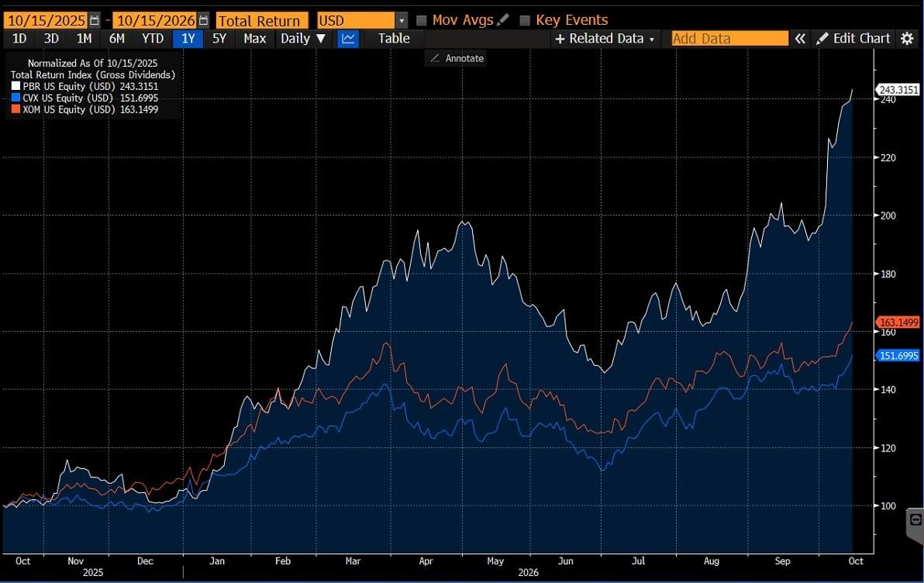Screen dimensions: 924x583
Task: Click the PBR value label 243.3151 on axis
Action: [898, 90]
